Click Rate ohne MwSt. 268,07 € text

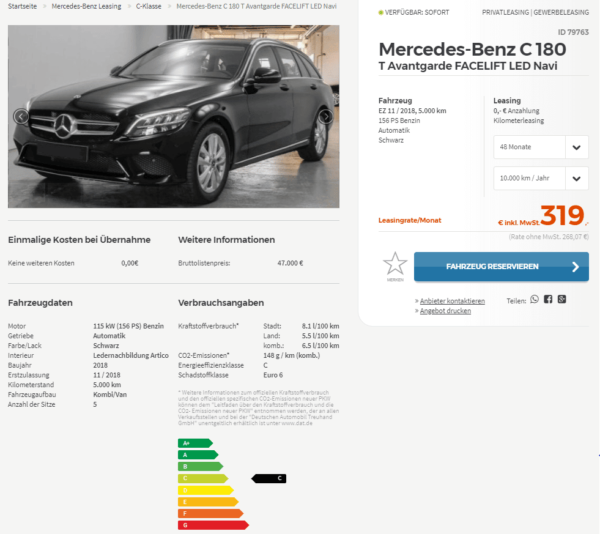pos(549,237)
